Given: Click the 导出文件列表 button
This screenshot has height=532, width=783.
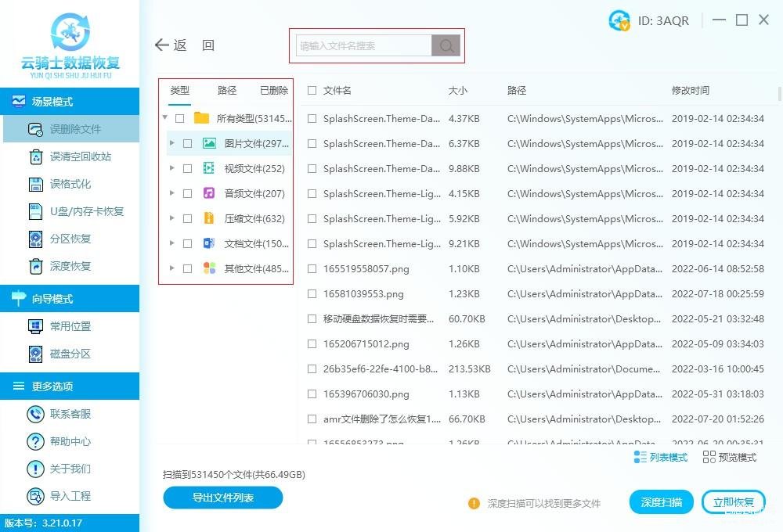Looking at the screenshot, I should coord(223,498).
